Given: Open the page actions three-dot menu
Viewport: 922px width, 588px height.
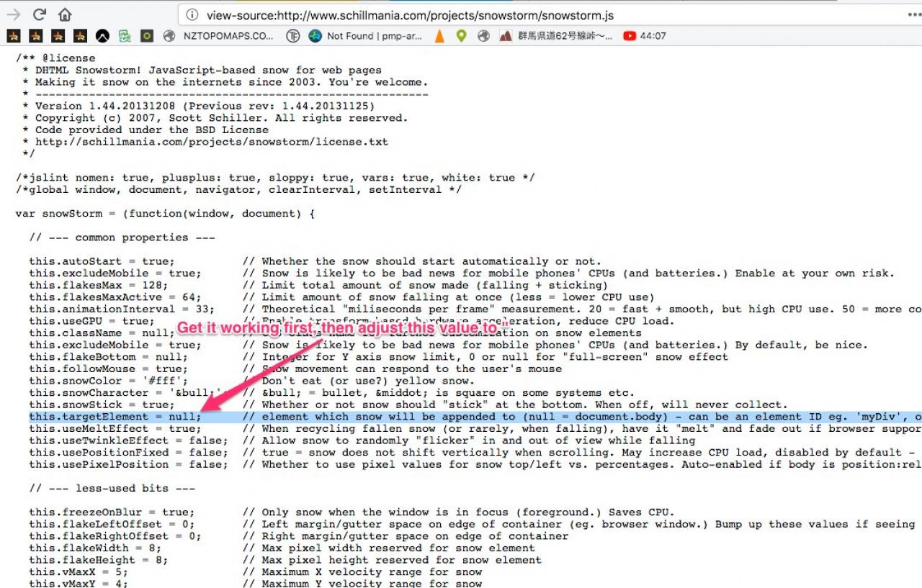Looking at the screenshot, I should point(913,14).
